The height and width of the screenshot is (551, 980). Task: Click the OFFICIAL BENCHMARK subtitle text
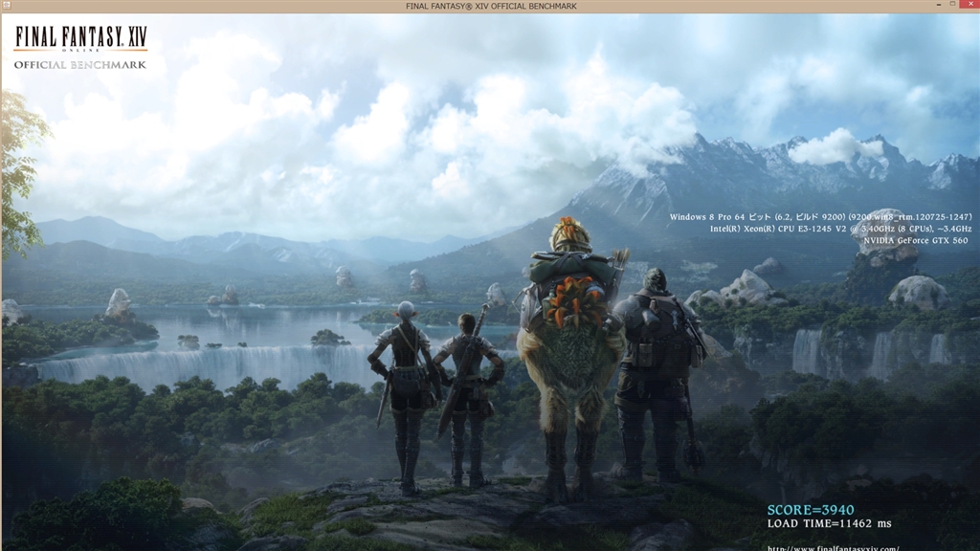pos(80,65)
